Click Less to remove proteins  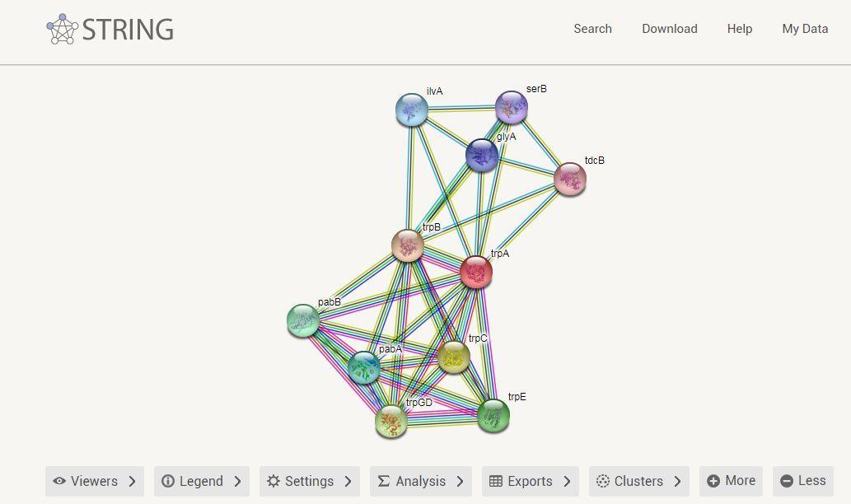802,481
